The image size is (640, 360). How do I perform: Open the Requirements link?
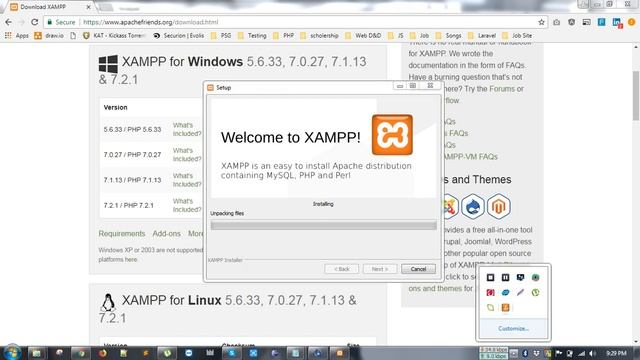click(122, 233)
